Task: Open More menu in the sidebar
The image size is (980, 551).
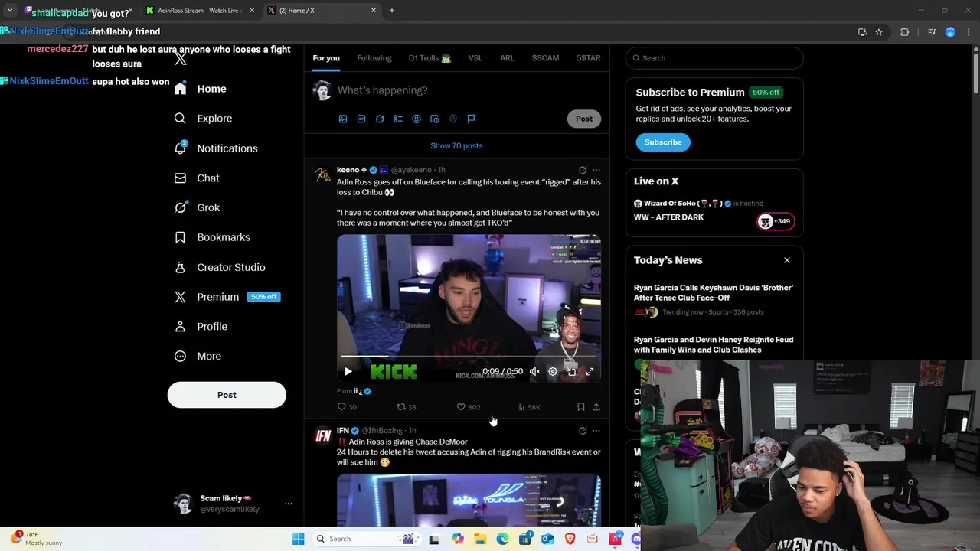Action: 198,356
